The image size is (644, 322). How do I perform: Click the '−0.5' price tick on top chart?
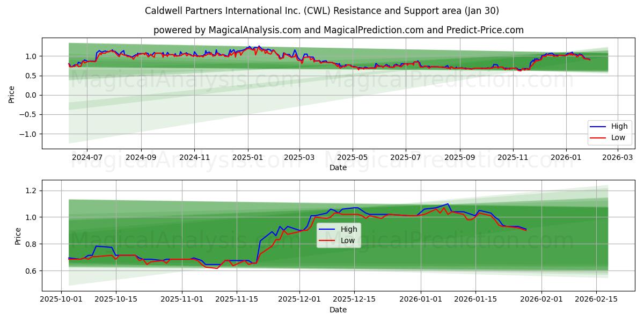(x=29, y=115)
